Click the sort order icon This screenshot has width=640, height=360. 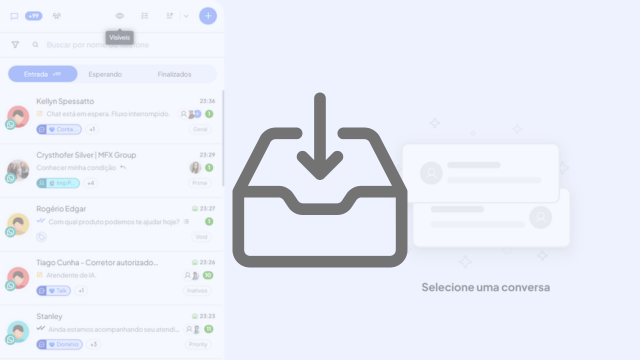pyautogui.click(x=170, y=16)
